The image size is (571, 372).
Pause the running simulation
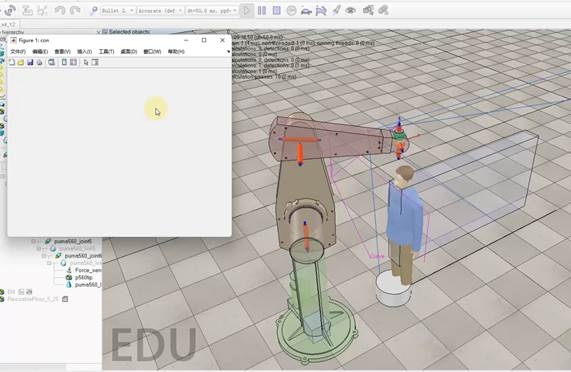261,11
